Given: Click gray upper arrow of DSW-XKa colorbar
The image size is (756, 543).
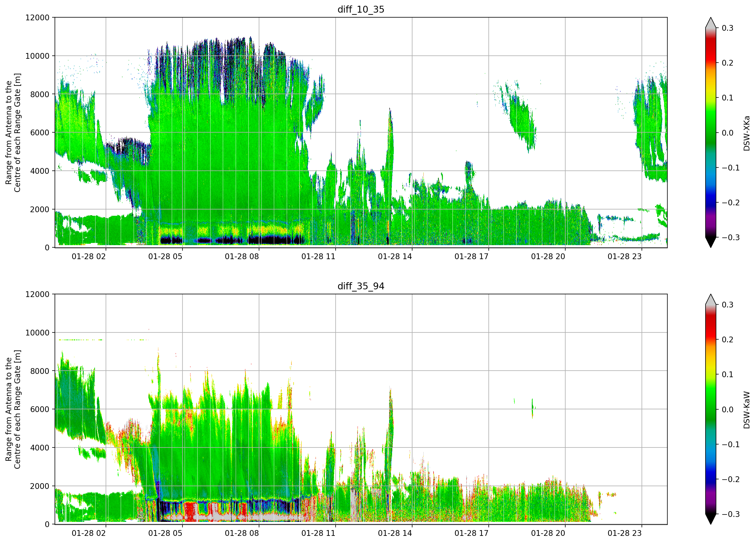Looking at the screenshot, I should pyautogui.click(x=711, y=23).
